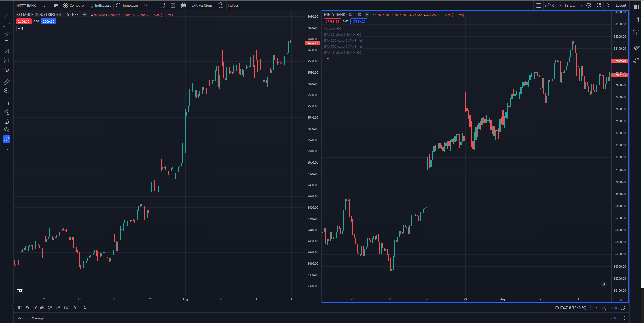Viewport: 644px width, 323px height.
Task: Toggle auto scale mode
Action: (613, 308)
